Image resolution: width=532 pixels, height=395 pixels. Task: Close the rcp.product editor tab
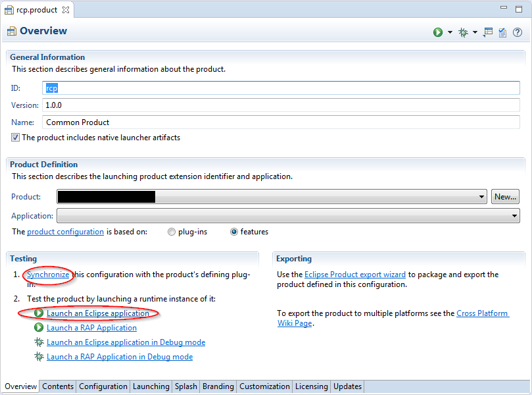click(x=66, y=10)
